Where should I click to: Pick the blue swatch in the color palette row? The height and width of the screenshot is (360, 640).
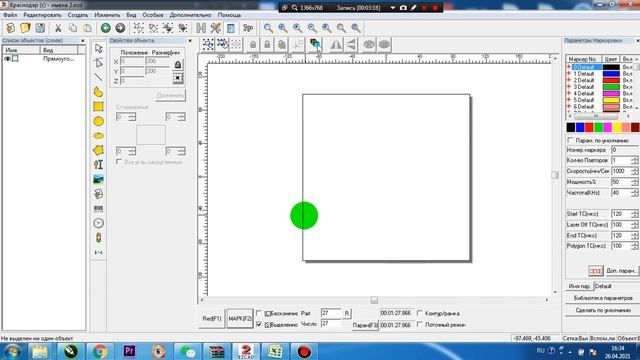[580, 127]
